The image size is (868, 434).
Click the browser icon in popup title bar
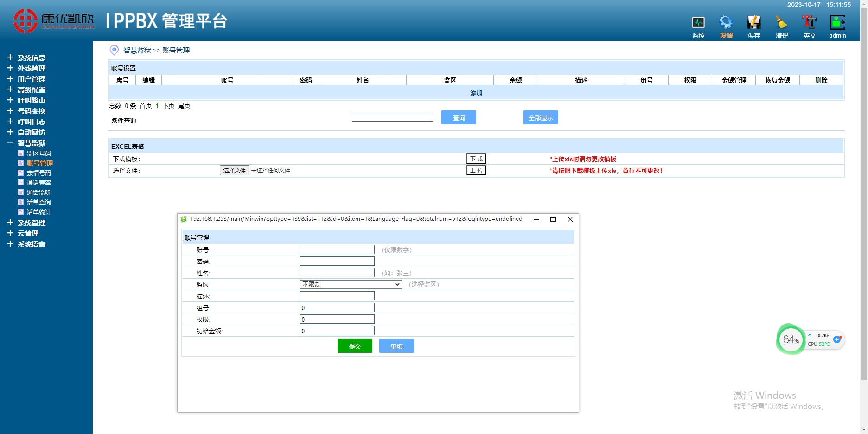[x=184, y=219]
